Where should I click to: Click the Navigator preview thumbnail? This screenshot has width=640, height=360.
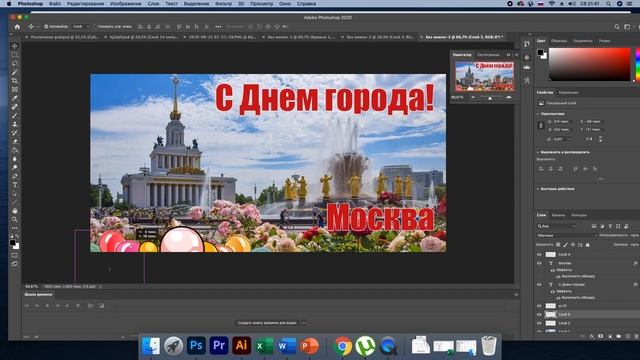click(x=484, y=76)
